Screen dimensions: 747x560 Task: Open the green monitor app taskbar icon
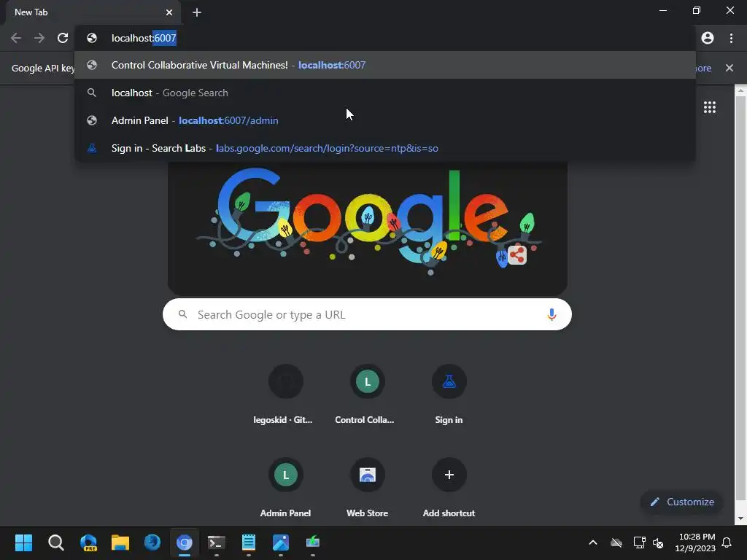point(312,542)
